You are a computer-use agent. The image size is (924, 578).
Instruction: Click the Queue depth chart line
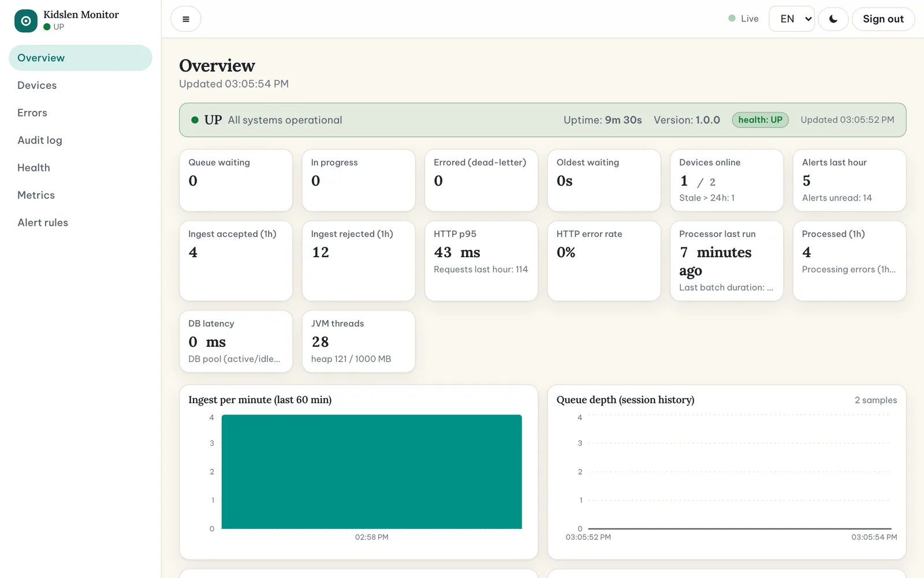[739, 528]
